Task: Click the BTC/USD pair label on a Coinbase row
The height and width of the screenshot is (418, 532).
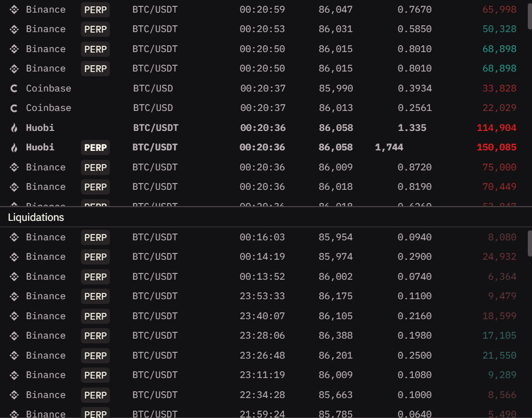Action: click(x=152, y=88)
